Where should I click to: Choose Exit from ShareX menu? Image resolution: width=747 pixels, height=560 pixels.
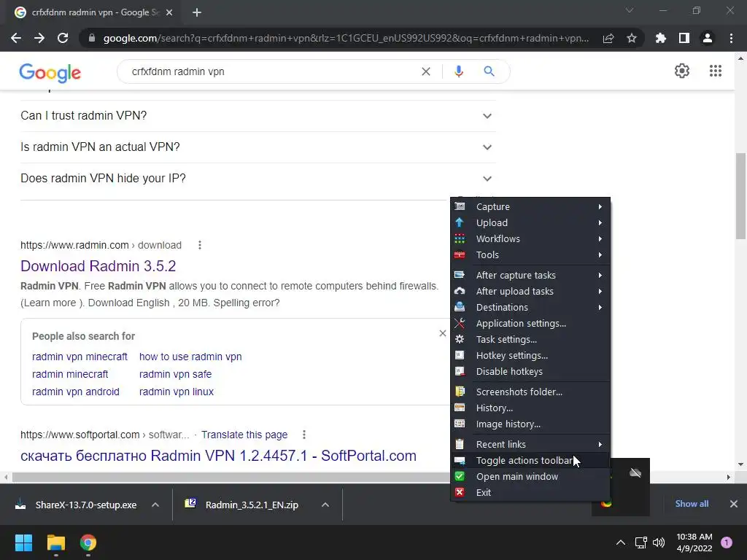530,493
